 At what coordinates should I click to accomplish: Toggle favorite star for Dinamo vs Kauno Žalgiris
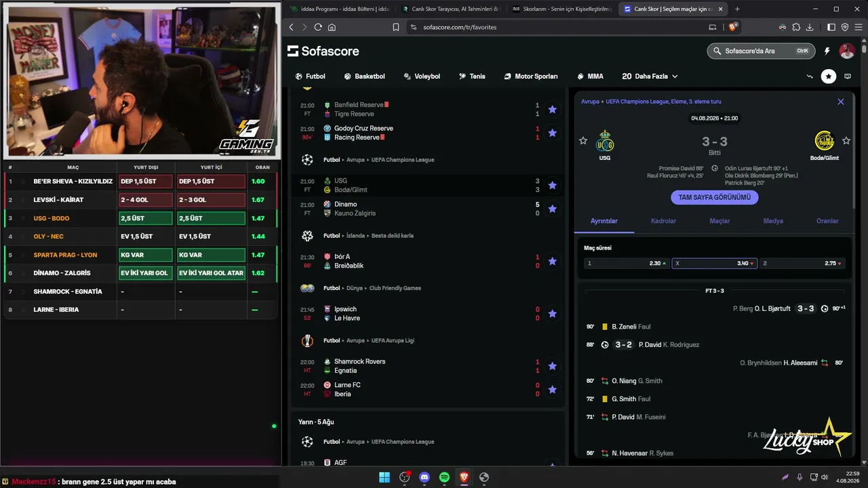click(x=552, y=209)
